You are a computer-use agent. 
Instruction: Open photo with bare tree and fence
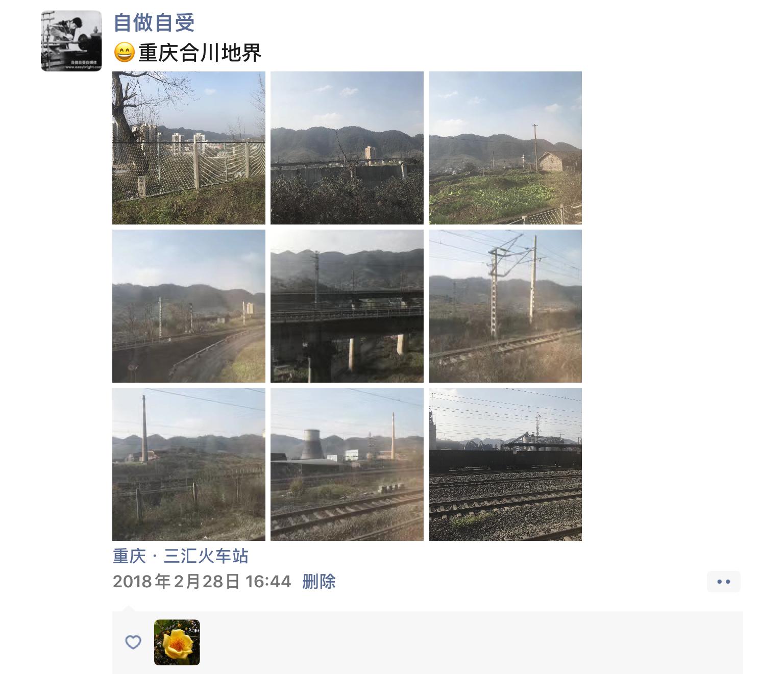point(189,148)
